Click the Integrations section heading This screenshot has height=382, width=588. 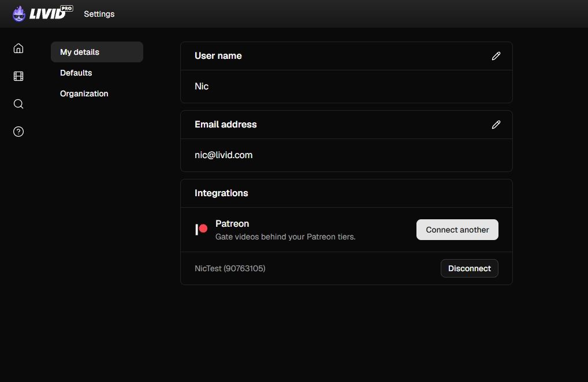click(221, 193)
